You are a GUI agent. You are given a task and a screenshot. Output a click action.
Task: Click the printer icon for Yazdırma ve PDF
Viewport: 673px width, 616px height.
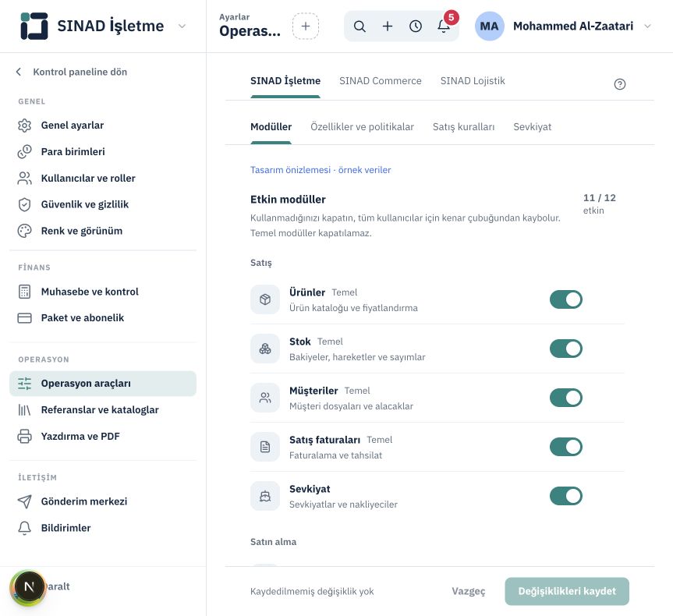point(24,436)
